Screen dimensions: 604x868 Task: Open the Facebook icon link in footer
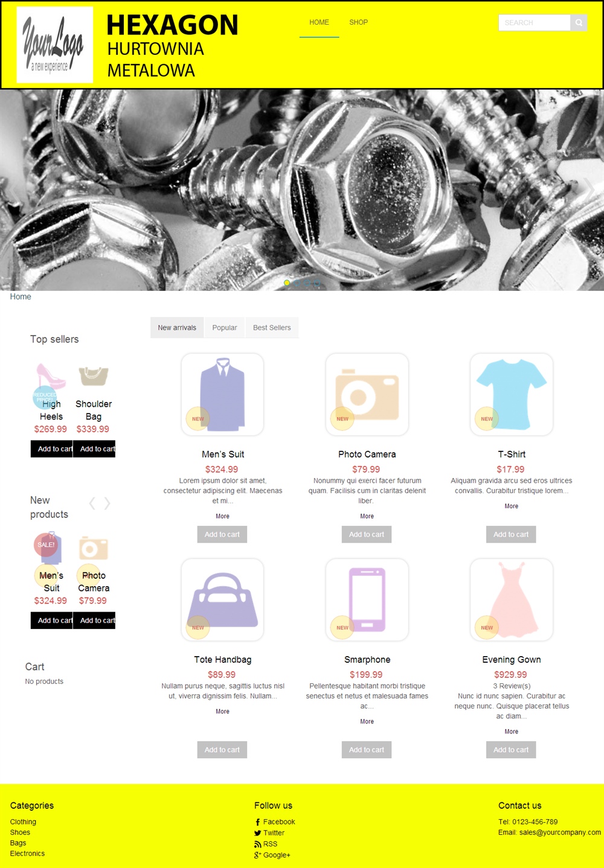[257, 822]
